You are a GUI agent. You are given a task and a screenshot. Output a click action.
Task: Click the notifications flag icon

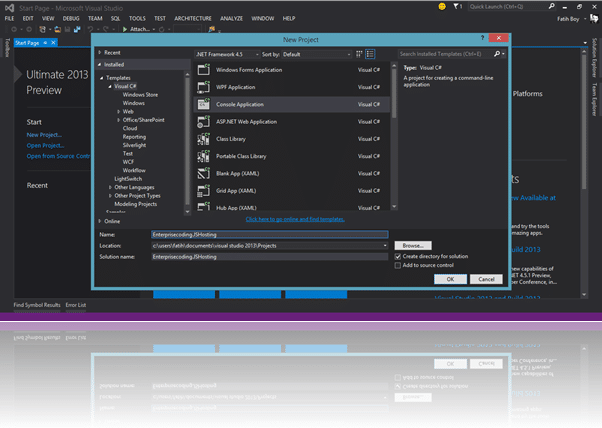point(456,7)
